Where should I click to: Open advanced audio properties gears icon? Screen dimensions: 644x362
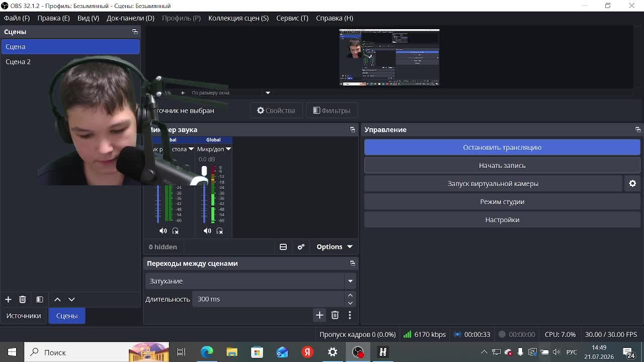[x=301, y=247]
